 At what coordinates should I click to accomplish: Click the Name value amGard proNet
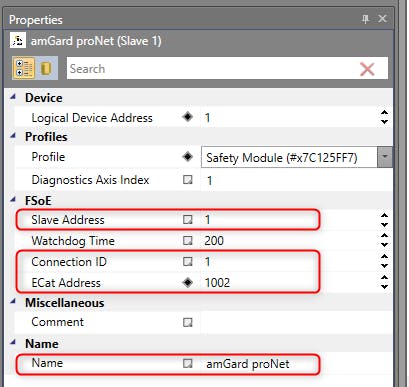pyautogui.click(x=248, y=364)
